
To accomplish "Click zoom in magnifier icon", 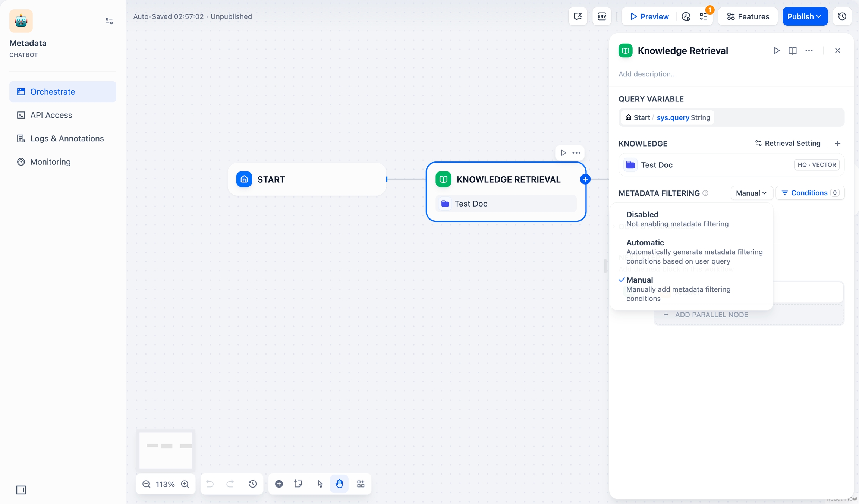I will [x=185, y=484].
